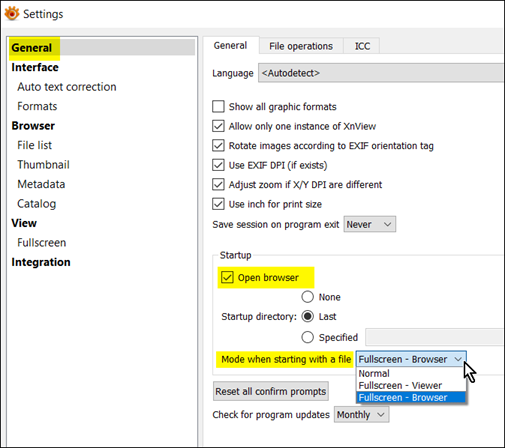Switch to the General tab

click(x=230, y=45)
